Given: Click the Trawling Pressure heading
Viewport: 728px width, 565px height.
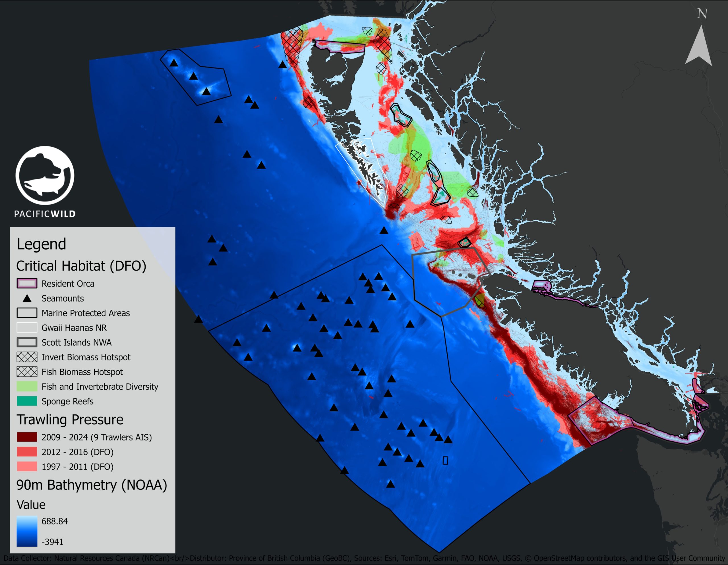Looking at the screenshot, I should coord(70,419).
